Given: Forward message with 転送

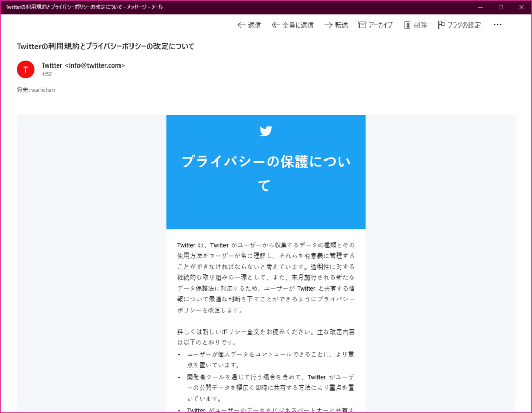Looking at the screenshot, I should (x=336, y=25).
